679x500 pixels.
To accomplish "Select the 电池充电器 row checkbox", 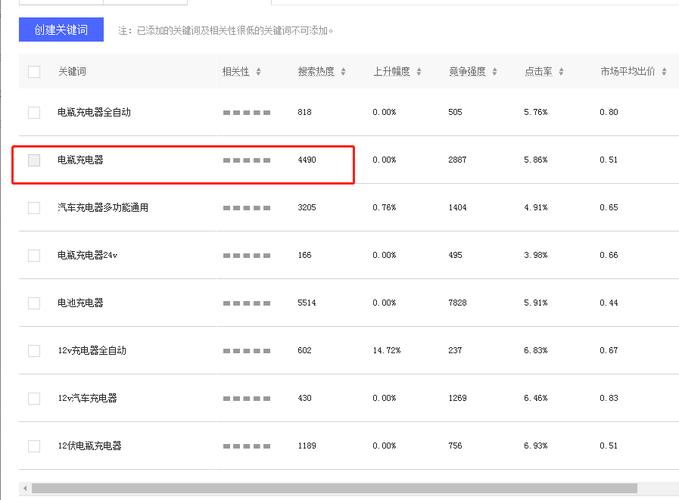I will (34, 303).
